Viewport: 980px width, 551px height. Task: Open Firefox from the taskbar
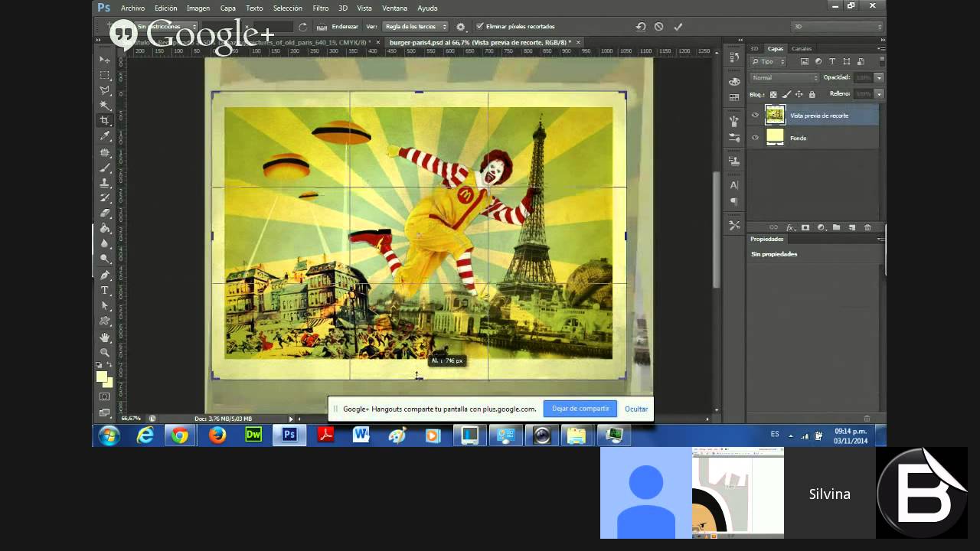pos(217,435)
